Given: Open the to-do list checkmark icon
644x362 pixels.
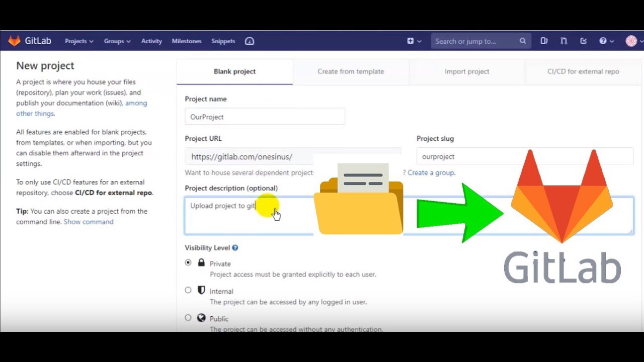Looking at the screenshot, I should [584, 41].
